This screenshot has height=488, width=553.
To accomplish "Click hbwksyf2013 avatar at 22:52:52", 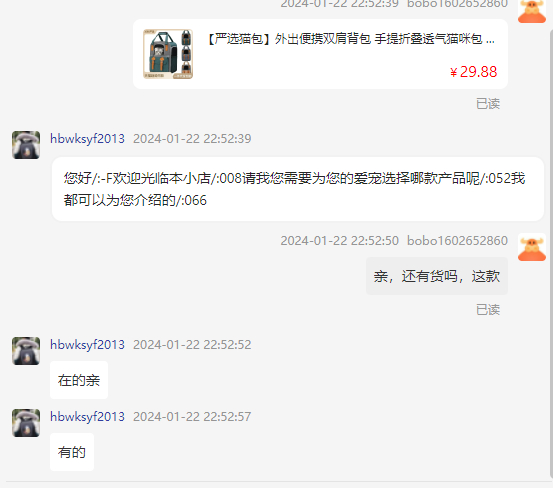I will click(x=26, y=351).
